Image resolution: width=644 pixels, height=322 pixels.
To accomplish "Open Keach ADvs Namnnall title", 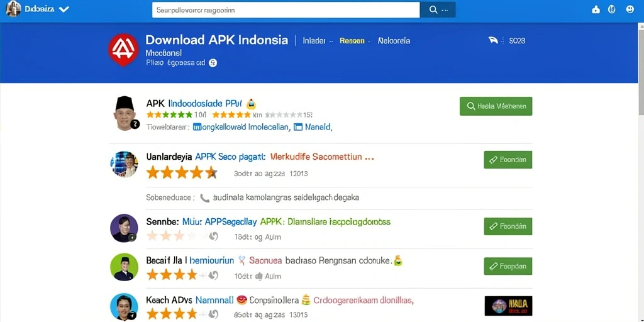I will tap(190, 301).
